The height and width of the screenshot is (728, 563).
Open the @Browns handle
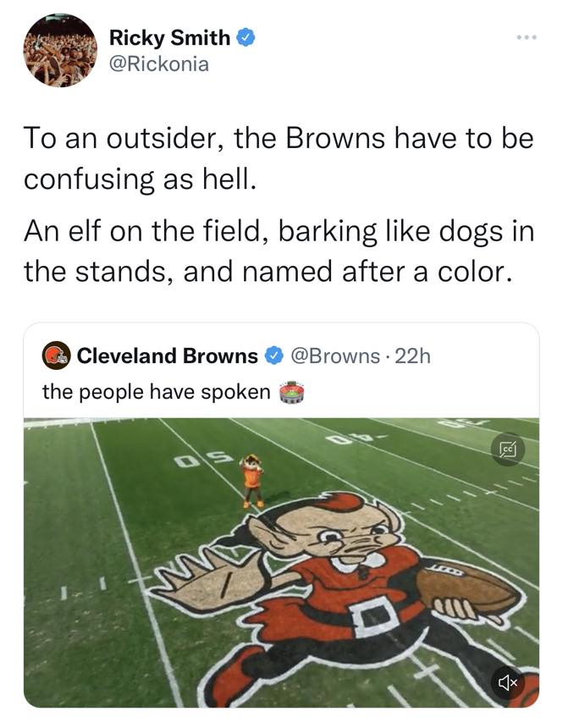(335, 356)
